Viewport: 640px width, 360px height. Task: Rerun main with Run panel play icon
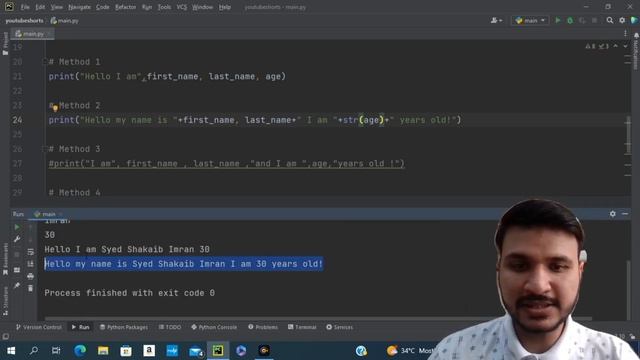[x=17, y=227]
